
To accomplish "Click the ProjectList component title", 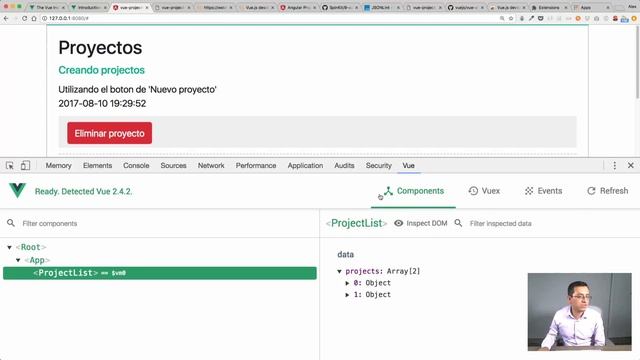I will click(356, 223).
